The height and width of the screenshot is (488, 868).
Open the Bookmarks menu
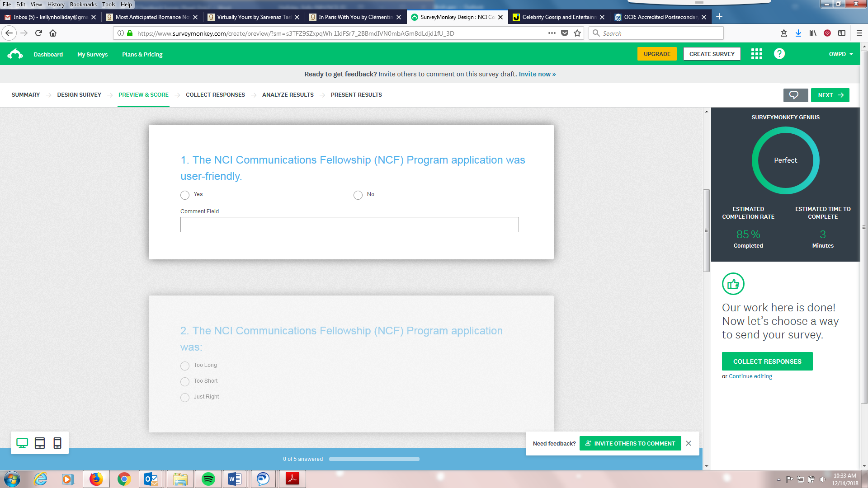coord(83,5)
